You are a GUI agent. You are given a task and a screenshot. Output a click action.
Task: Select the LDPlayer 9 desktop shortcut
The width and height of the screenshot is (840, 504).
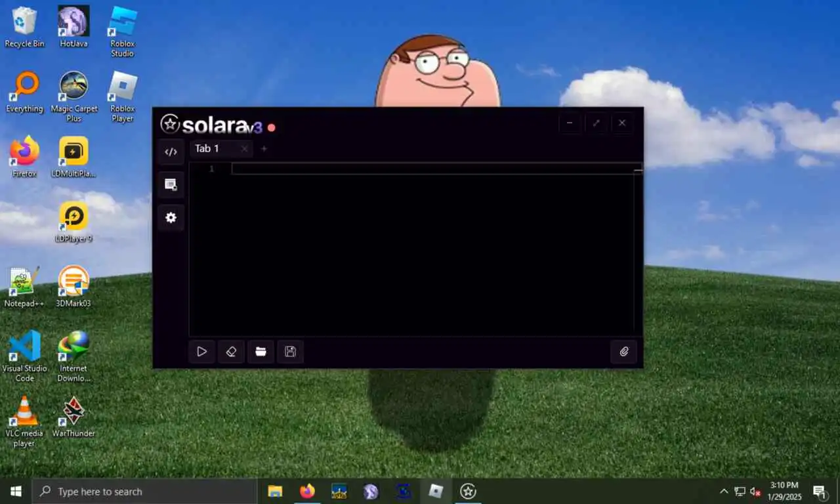coord(73,222)
